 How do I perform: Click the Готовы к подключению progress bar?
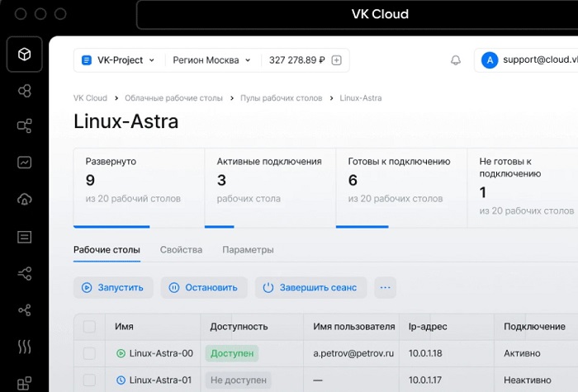coord(362,227)
